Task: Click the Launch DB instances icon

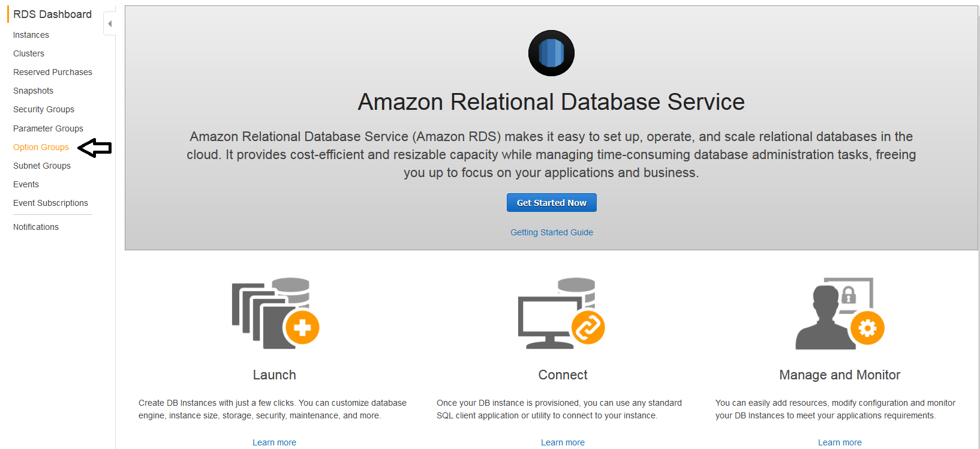Action: tap(275, 313)
